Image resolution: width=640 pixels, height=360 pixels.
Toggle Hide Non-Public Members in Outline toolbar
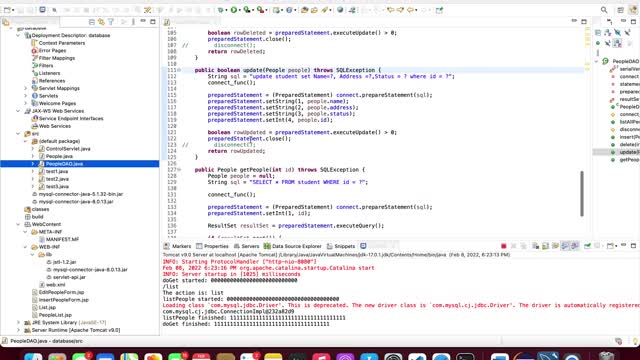click(598, 43)
